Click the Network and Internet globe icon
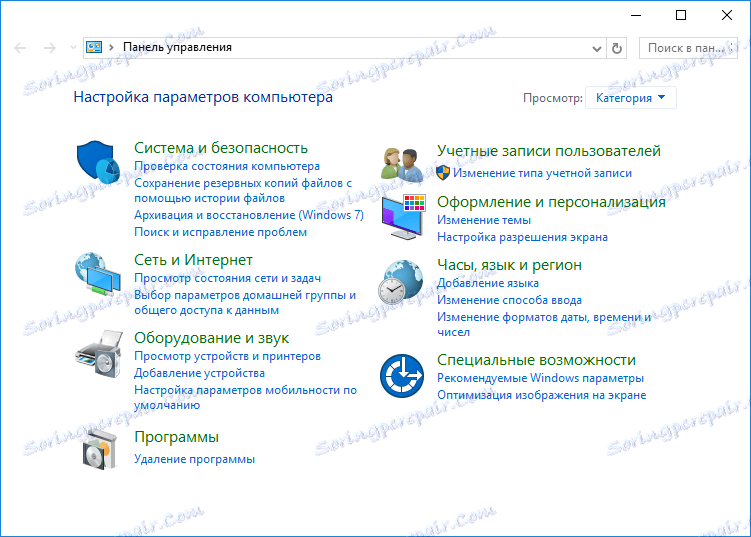 pyautogui.click(x=98, y=274)
